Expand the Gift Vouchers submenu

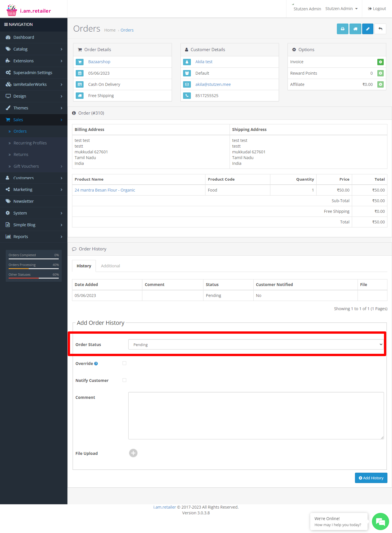[34, 166]
